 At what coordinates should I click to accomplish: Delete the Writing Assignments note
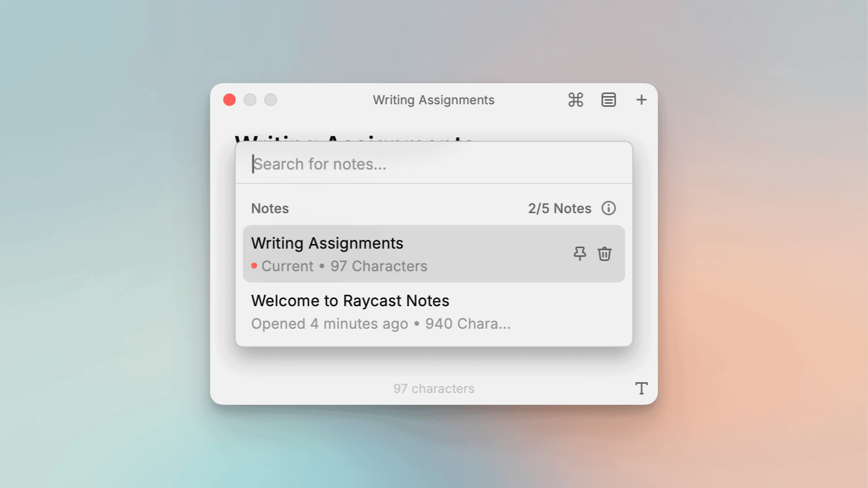click(x=605, y=254)
